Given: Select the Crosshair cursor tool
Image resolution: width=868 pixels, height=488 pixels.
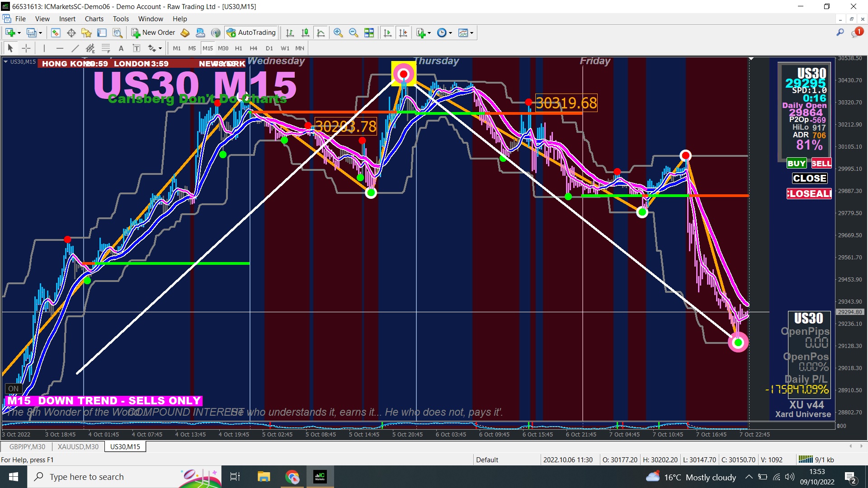Looking at the screenshot, I should pos(26,48).
